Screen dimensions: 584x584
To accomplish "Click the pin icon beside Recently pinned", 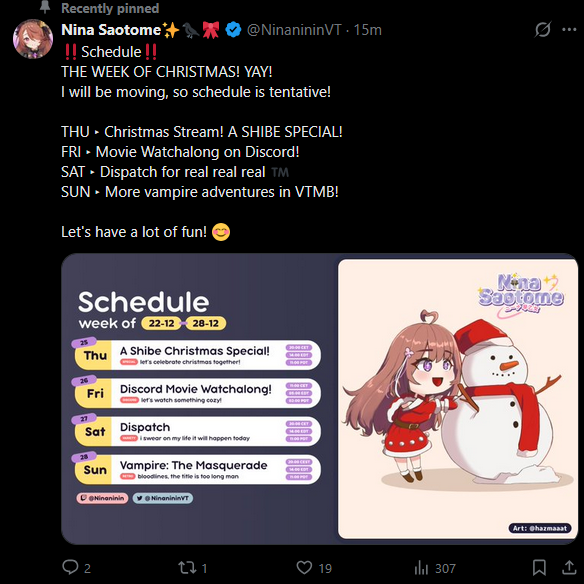I will (45, 6).
